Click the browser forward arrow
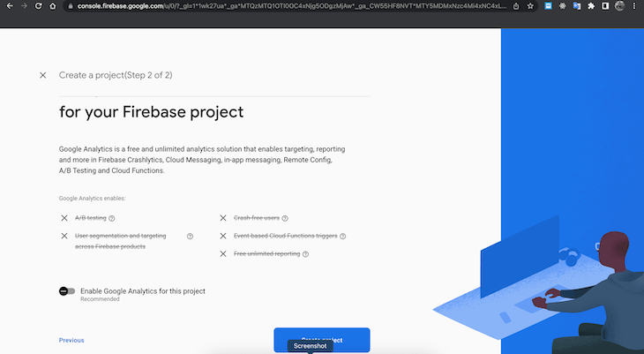The image size is (644, 354). click(23, 6)
